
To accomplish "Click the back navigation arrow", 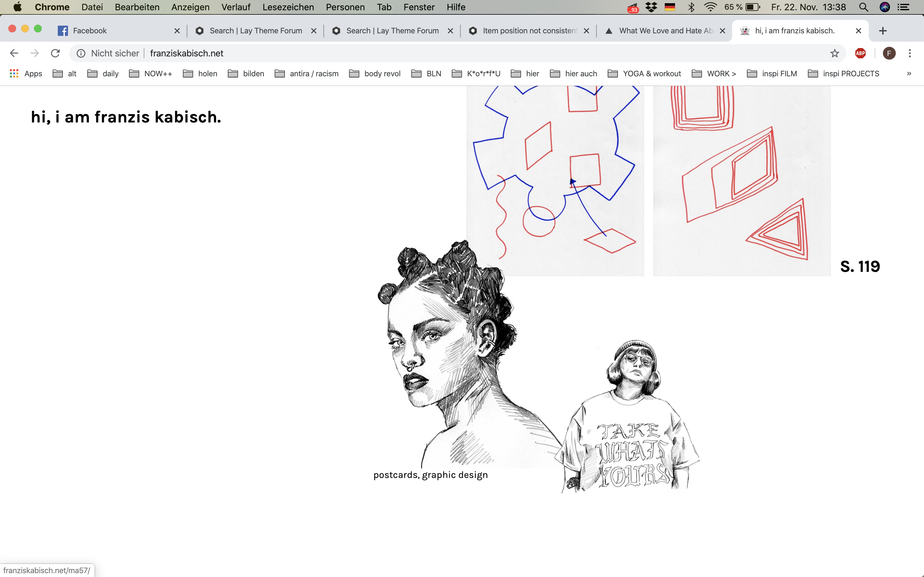I will (14, 53).
